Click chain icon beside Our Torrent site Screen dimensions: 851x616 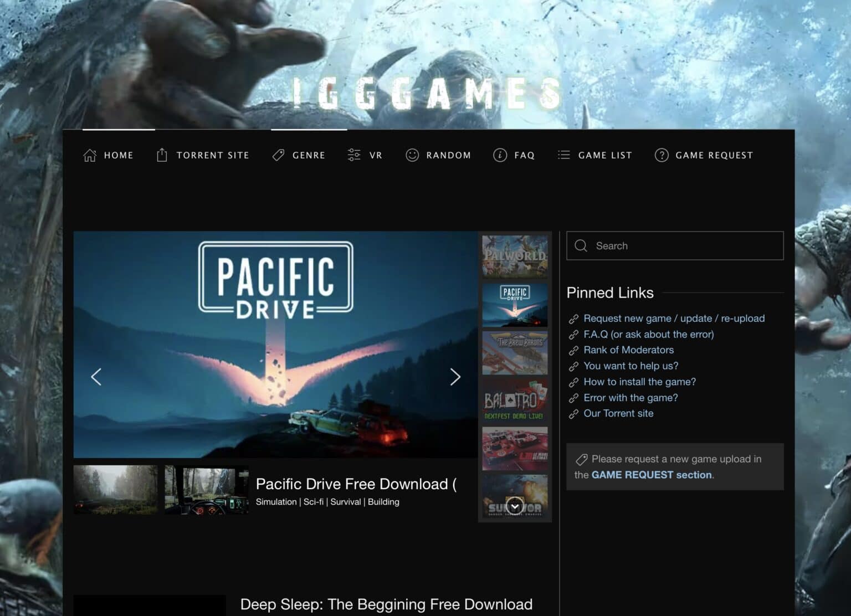coord(573,414)
